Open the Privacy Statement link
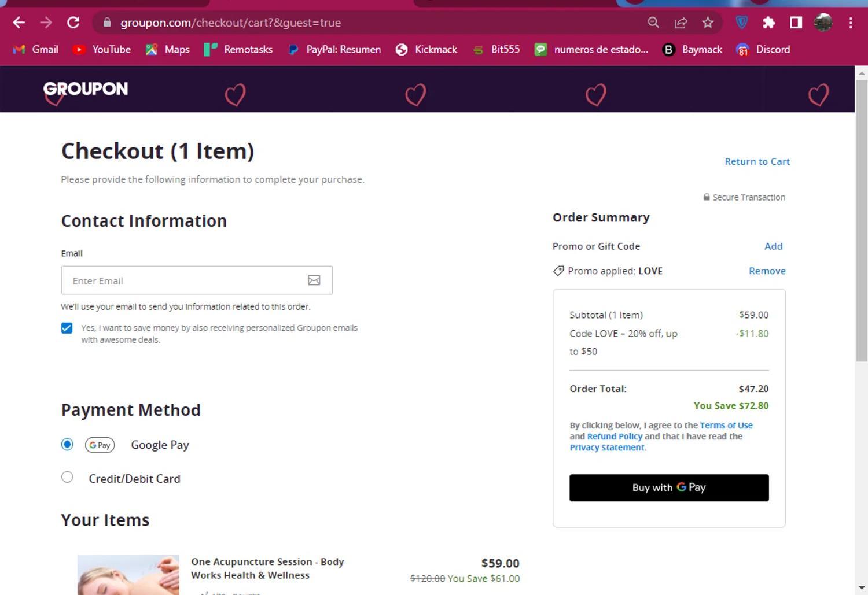Image resolution: width=868 pixels, height=595 pixels. click(x=607, y=448)
